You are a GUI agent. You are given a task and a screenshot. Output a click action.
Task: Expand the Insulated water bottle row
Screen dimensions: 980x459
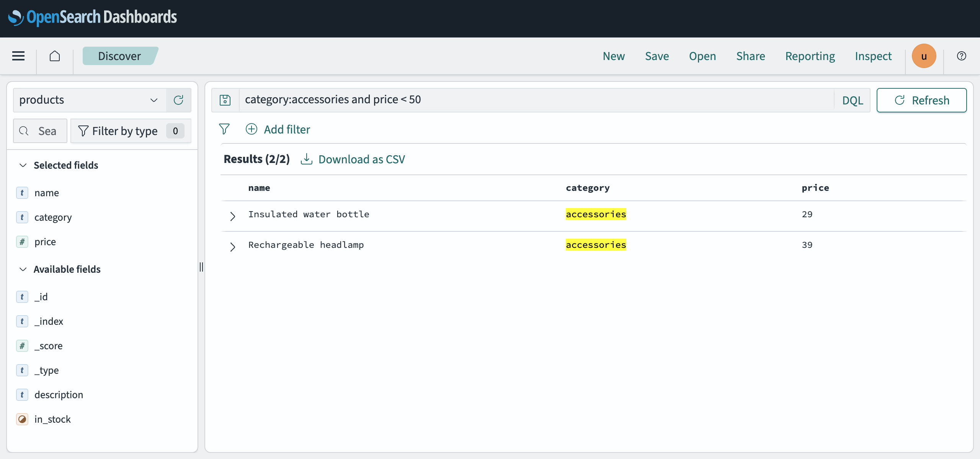pyautogui.click(x=232, y=216)
